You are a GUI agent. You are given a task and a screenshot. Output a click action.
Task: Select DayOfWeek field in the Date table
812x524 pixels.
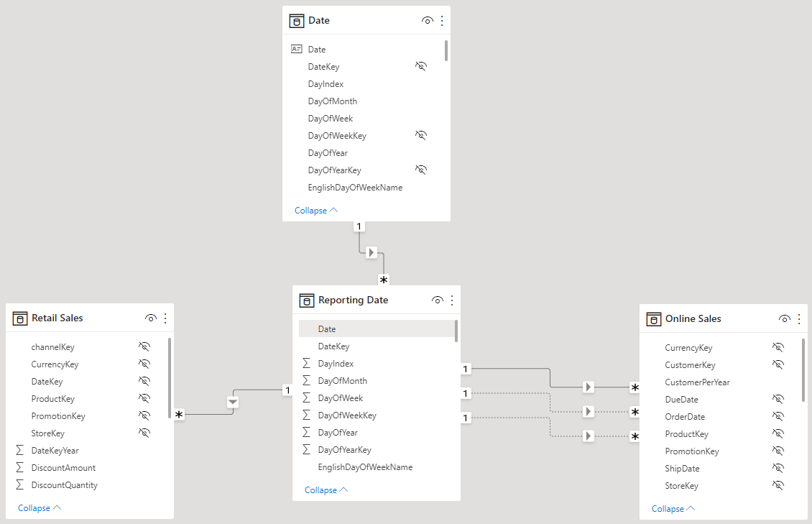(331, 118)
